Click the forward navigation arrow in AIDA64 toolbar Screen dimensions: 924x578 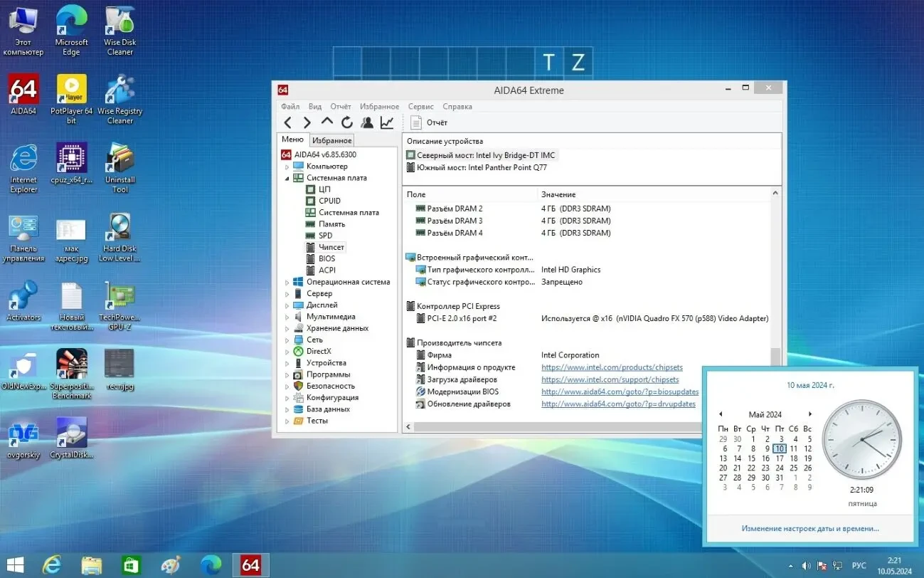[x=307, y=122]
